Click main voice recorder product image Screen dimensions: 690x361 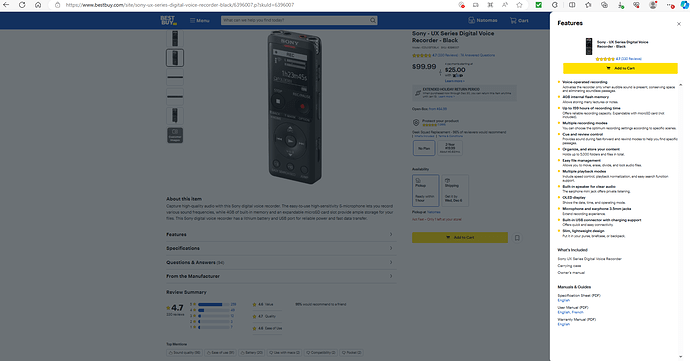tap(294, 107)
